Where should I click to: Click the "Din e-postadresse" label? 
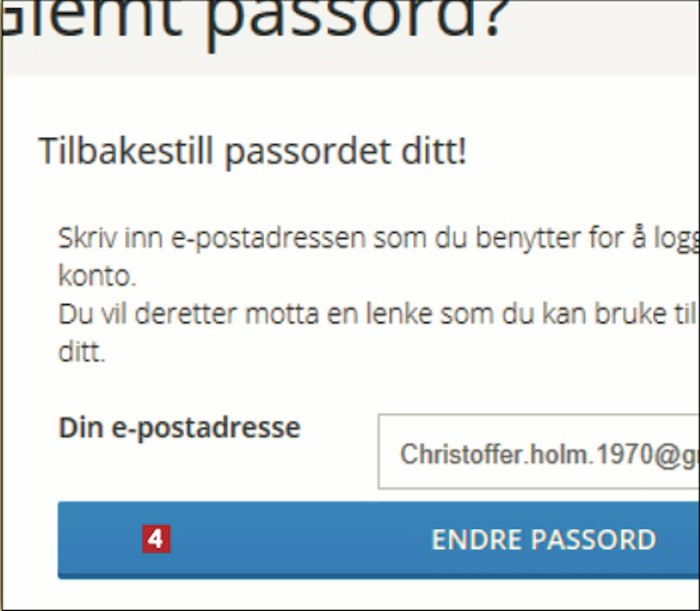coord(179,427)
